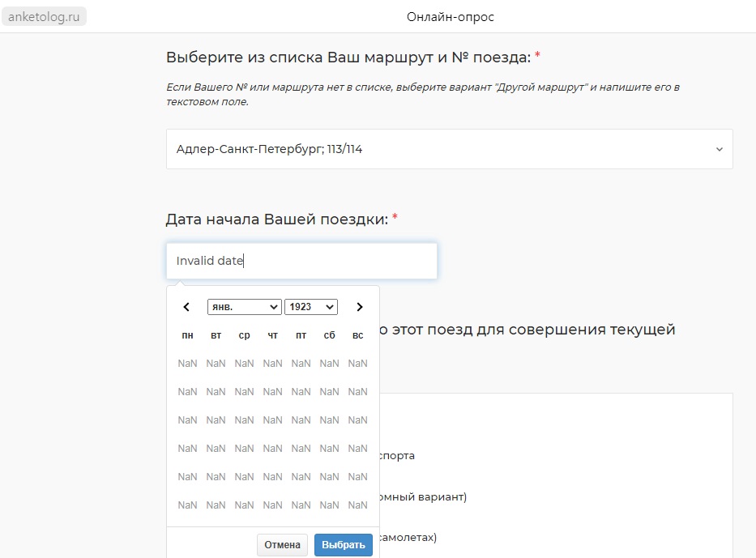Click the сб weekday header
Viewport: 756px width, 558px height.
[329, 335]
